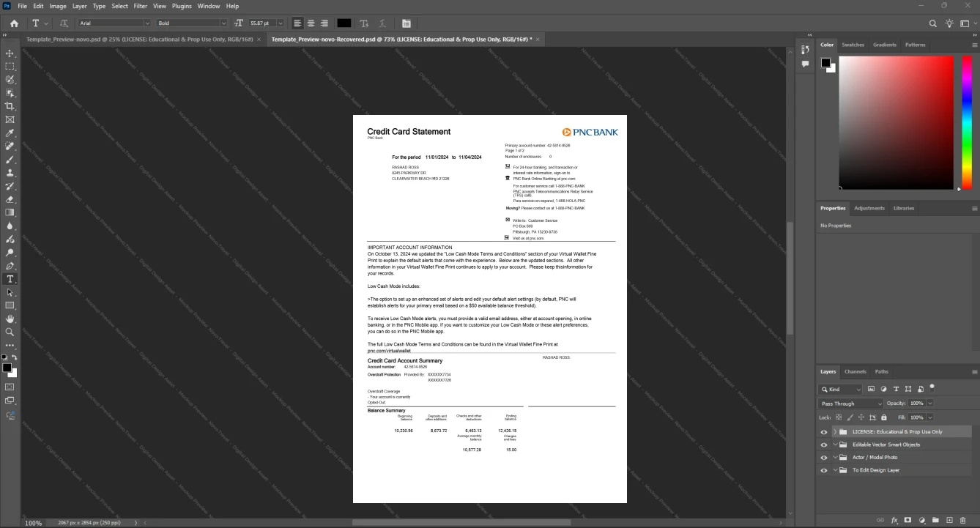
Task: Create a new group folder
Action: click(936, 520)
